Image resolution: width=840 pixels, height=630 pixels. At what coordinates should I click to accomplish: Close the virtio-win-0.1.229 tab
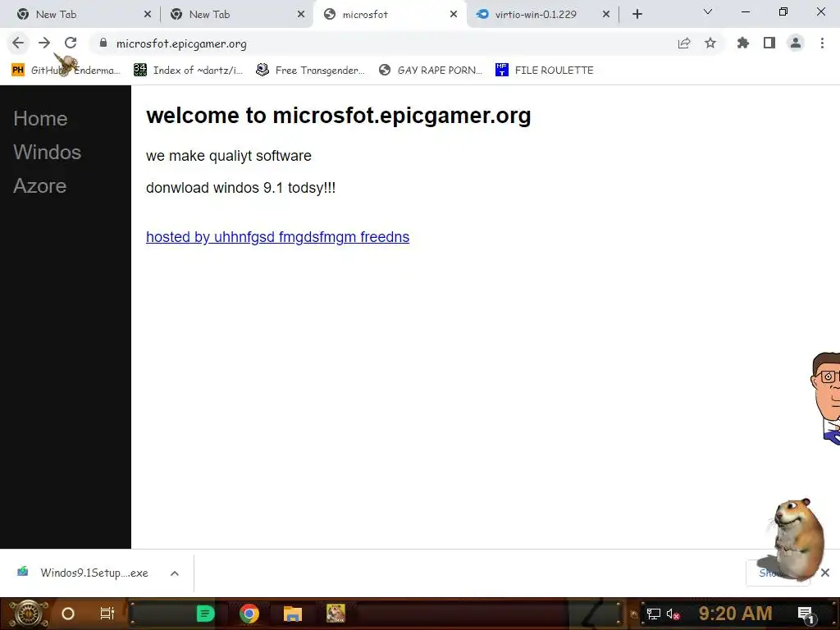pos(606,15)
